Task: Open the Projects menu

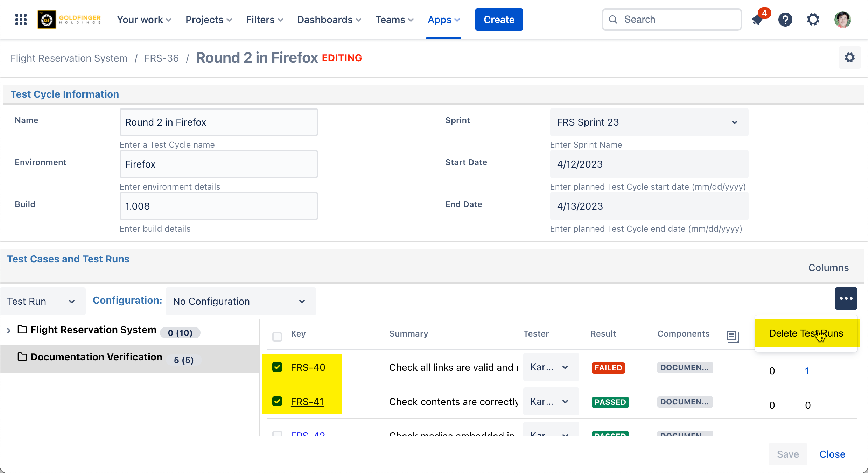Action: pyautogui.click(x=209, y=20)
